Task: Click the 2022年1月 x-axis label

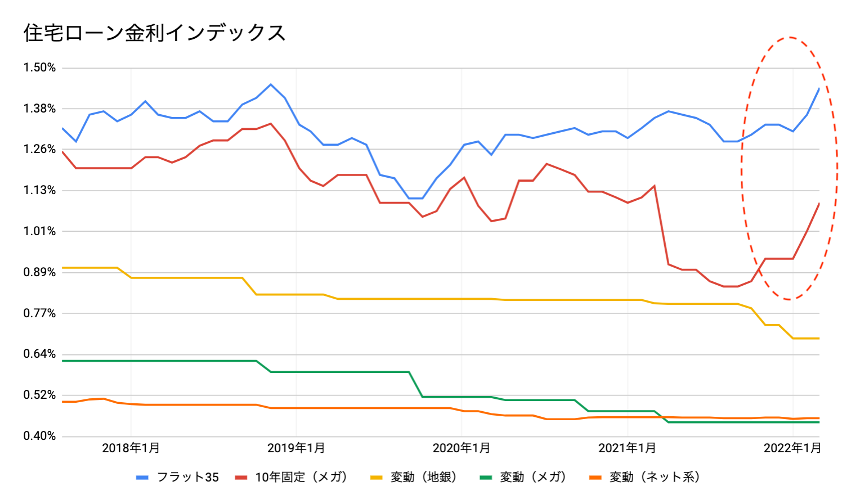Action: pyautogui.click(x=792, y=448)
